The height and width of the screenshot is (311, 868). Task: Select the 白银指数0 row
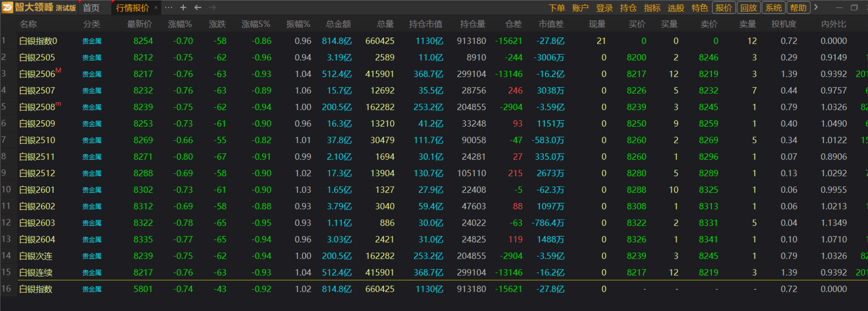pos(434,41)
